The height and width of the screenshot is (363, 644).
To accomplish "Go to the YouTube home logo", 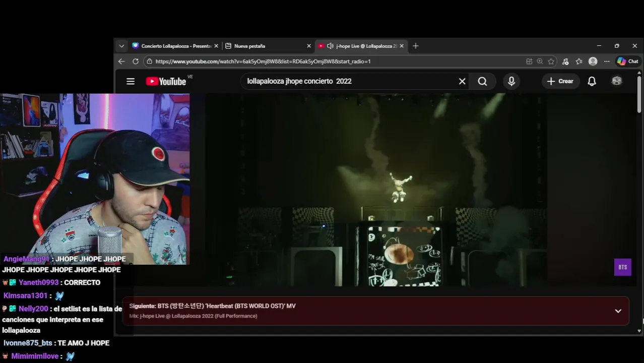I will (166, 81).
